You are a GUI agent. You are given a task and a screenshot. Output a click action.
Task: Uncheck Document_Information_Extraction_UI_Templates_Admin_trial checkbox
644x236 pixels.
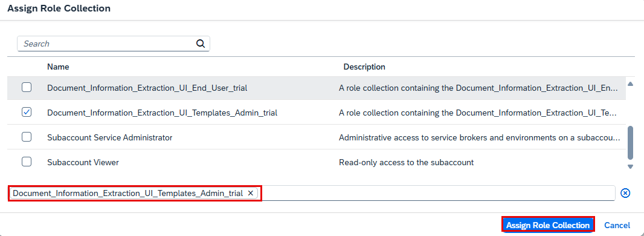pyautogui.click(x=27, y=112)
